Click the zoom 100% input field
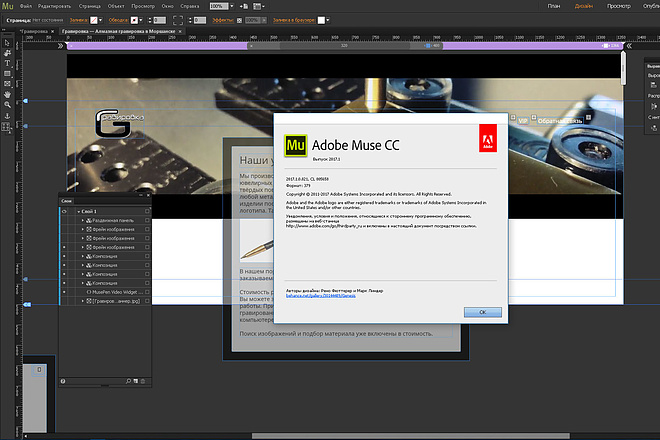Screen dimensions: 660x440 (x=219, y=6)
